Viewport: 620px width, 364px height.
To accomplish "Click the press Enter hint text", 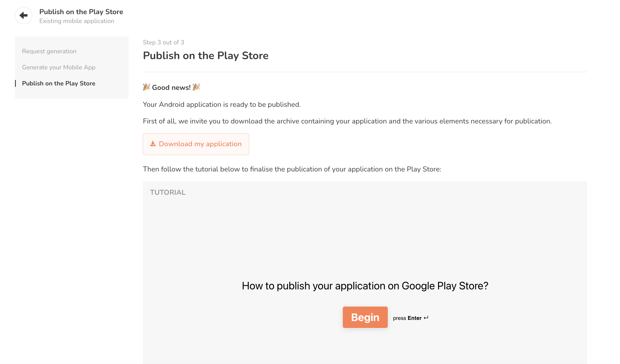I will point(407,318).
